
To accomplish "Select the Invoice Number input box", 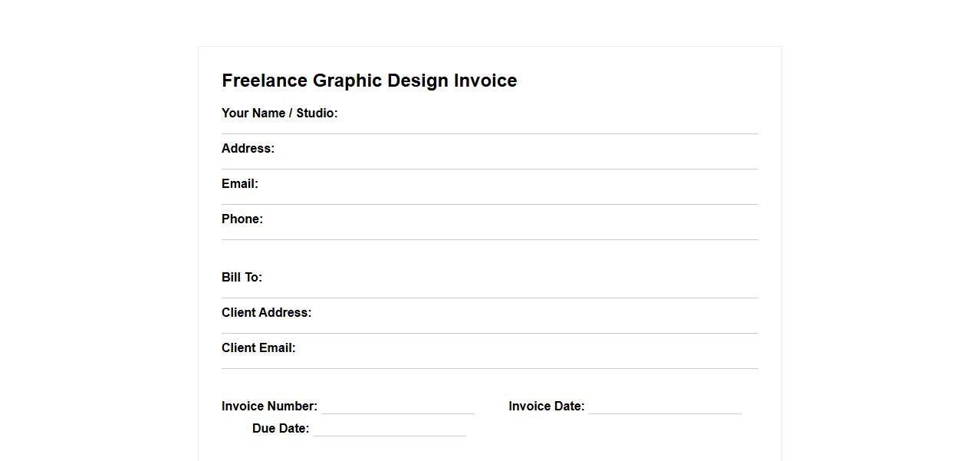I will [397, 407].
